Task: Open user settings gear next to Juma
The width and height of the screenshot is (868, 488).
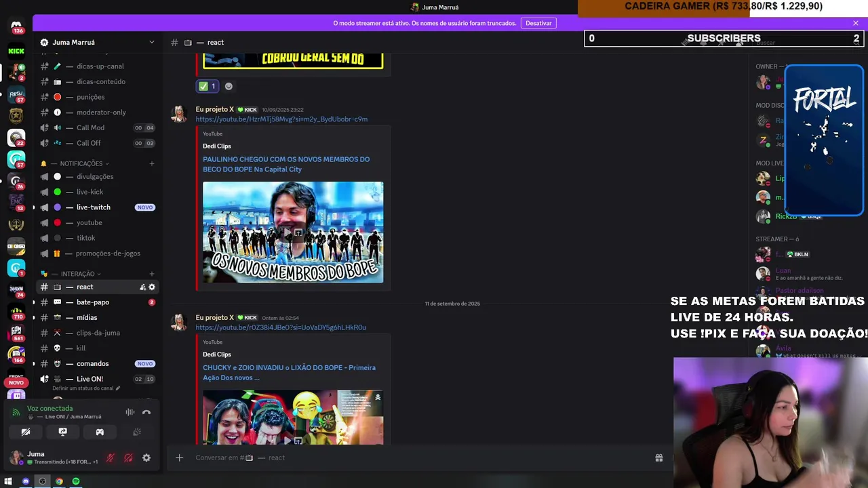Action: (x=146, y=458)
